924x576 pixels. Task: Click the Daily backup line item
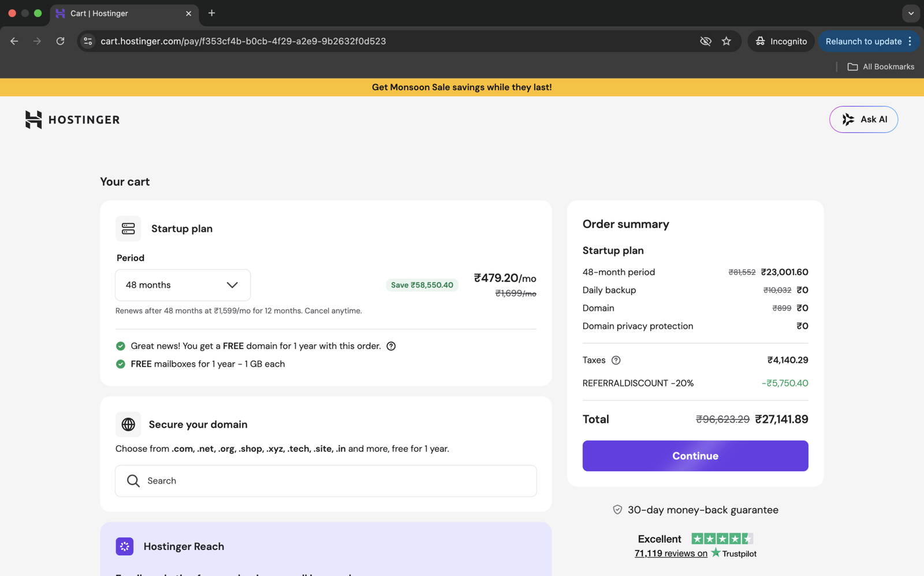tap(695, 290)
